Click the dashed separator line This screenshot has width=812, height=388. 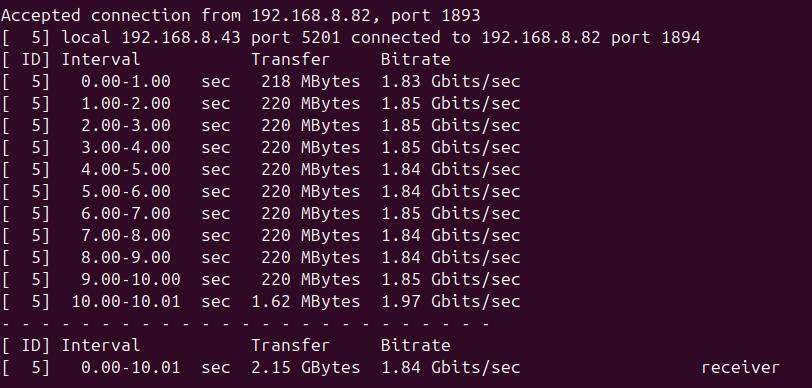[x=245, y=324]
